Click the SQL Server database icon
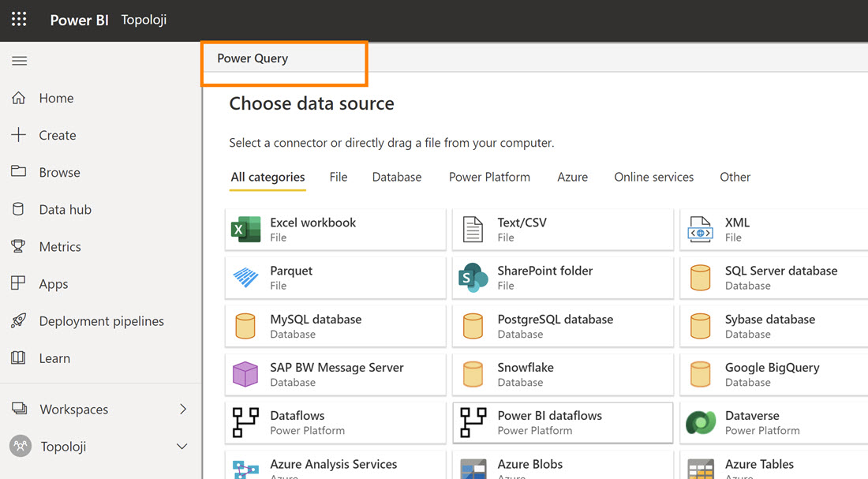Viewport: 868px width, 479px height. 700,278
